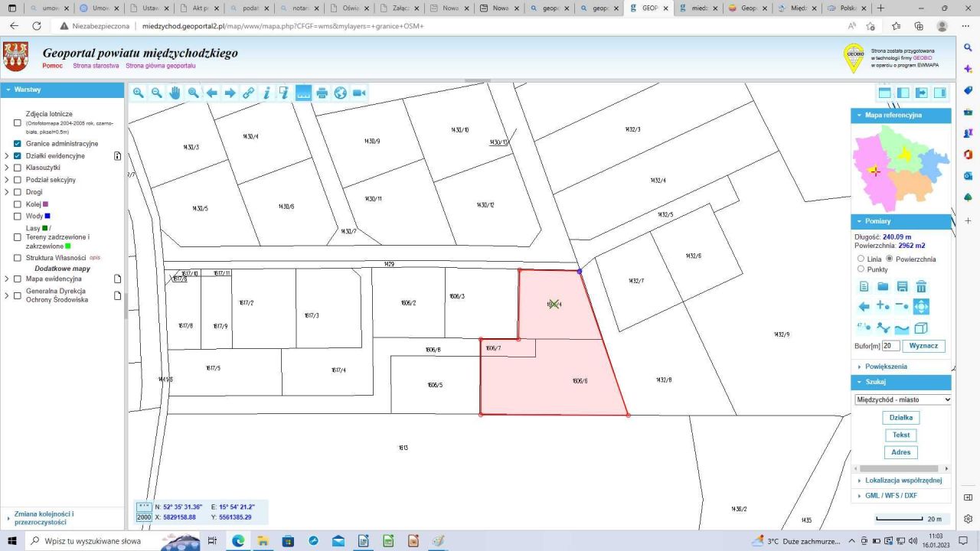Switch to the Polska browser tab
Viewport: 980px width, 551px height.
(x=846, y=8)
